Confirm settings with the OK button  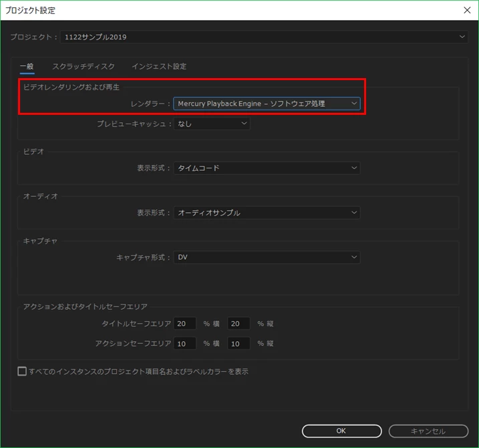[341, 431]
